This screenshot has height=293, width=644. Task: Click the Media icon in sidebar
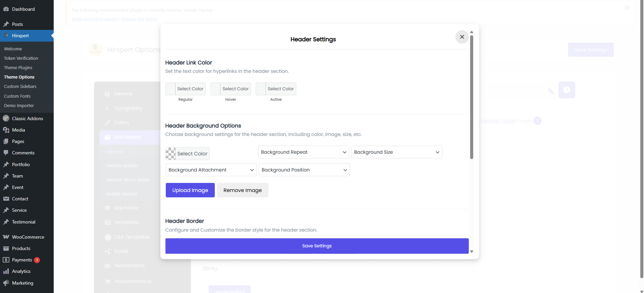(6, 130)
